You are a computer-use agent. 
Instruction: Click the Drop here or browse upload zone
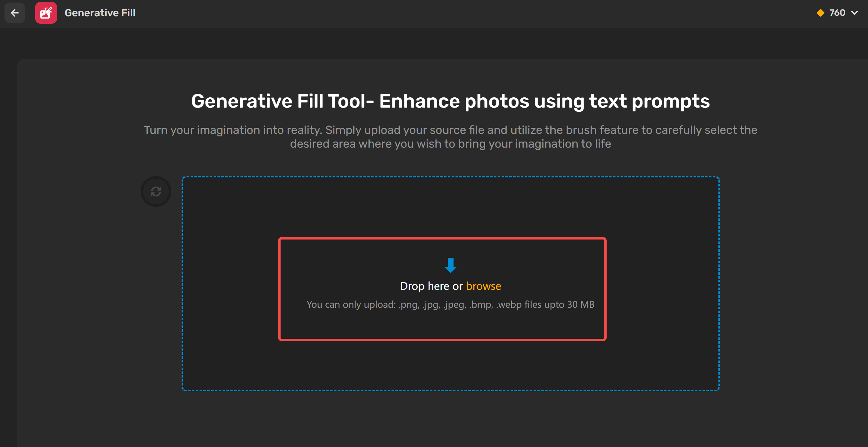click(442, 289)
